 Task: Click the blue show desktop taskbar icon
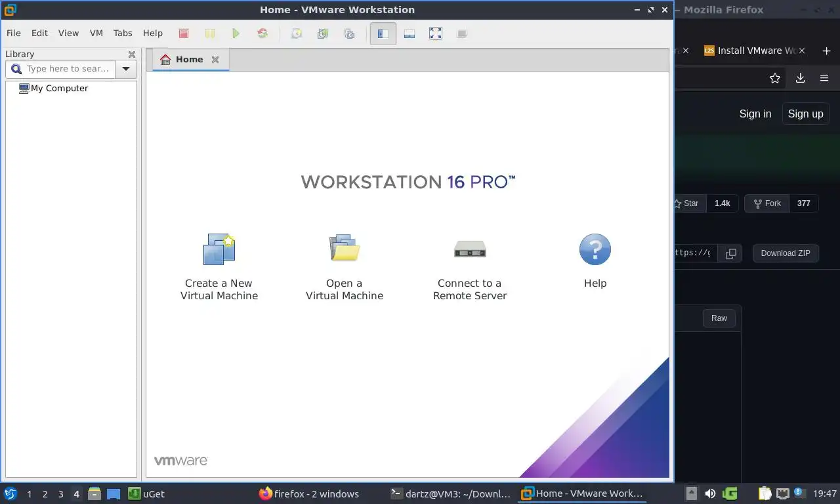tap(114, 494)
